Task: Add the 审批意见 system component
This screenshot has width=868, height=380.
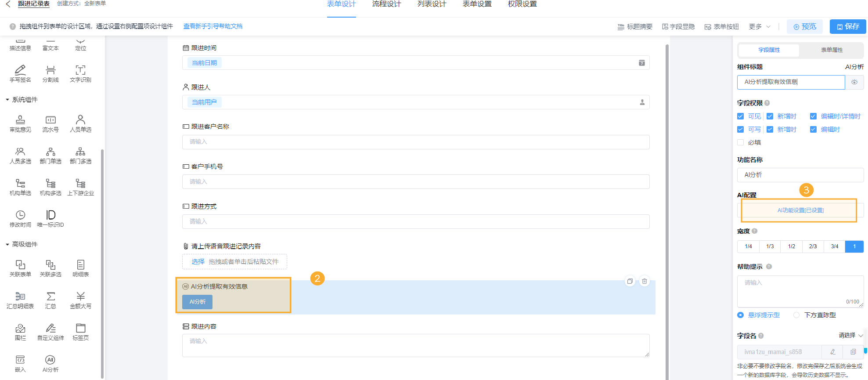Action: (20, 123)
